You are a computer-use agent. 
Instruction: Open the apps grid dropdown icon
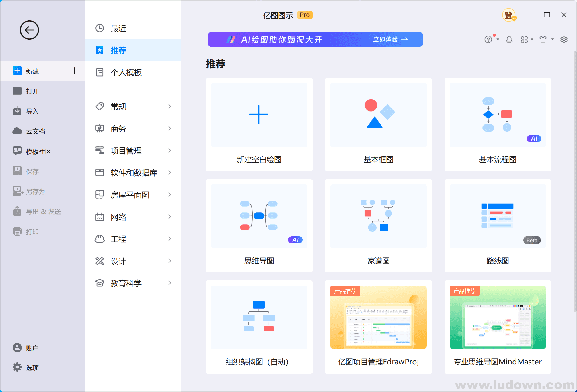click(527, 40)
